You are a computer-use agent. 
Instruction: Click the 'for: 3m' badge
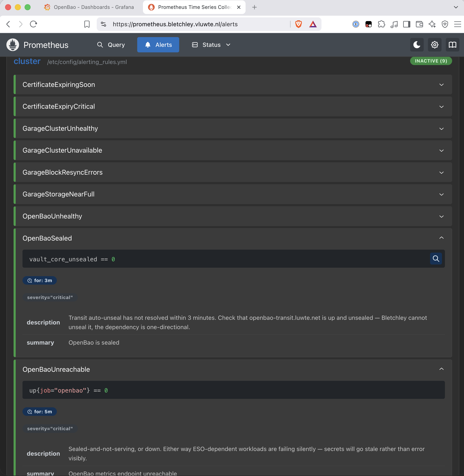pyautogui.click(x=39, y=280)
